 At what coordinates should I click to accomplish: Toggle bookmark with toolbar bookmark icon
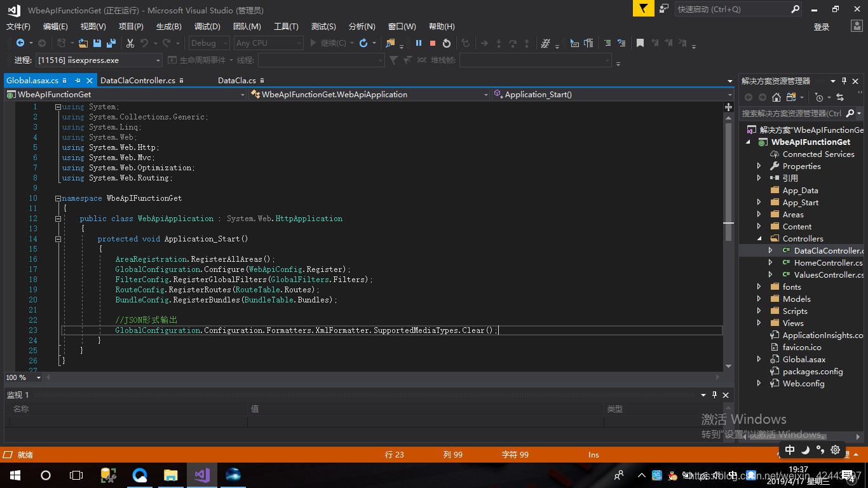tap(641, 43)
